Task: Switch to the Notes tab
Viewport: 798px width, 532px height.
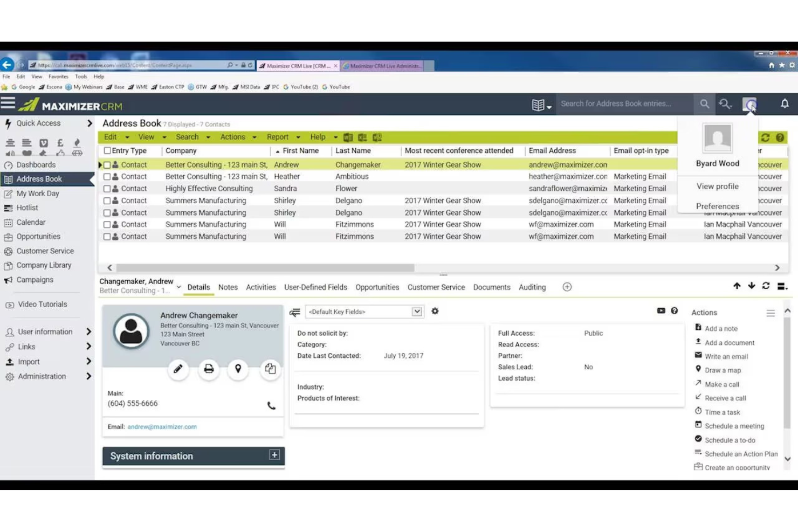Action: pyautogui.click(x=228, y=287)
